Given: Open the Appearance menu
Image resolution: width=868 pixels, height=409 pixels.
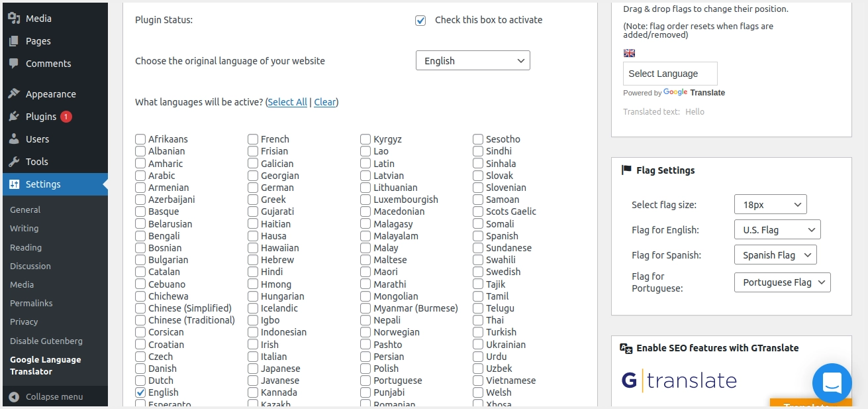Looking at the screenshot, I should point(51,94).
